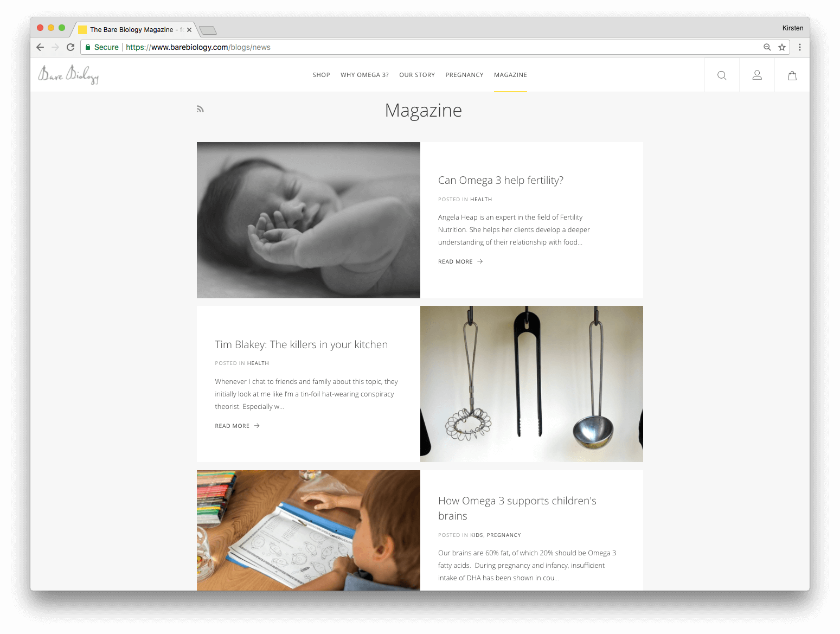Viewport: 840px width, 634px height.
Task: Go back using the browser back arrow
Action: tap(40, 47)
